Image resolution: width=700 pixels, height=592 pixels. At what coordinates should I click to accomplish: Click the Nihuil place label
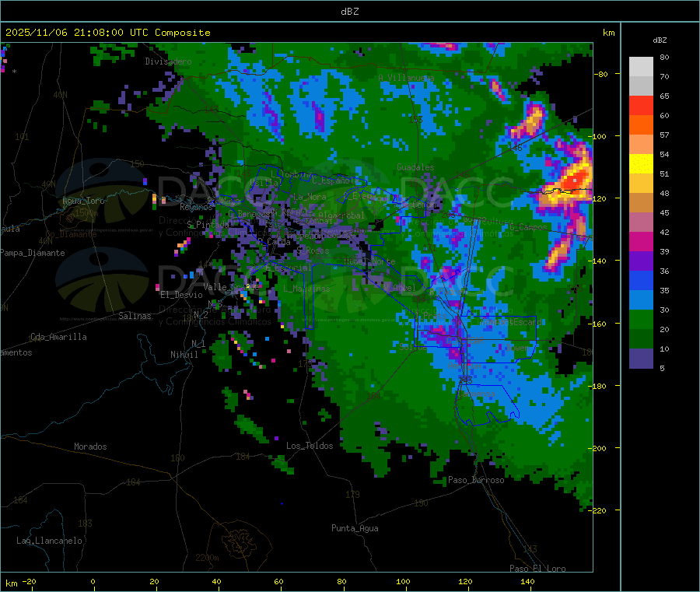(x=184, y=355)
